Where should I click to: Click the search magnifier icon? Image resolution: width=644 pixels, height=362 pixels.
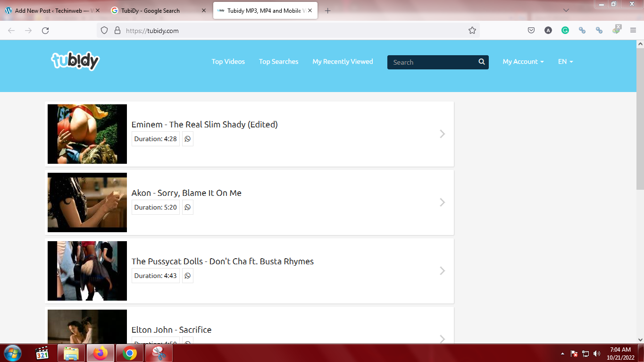(x=482, y=62)
